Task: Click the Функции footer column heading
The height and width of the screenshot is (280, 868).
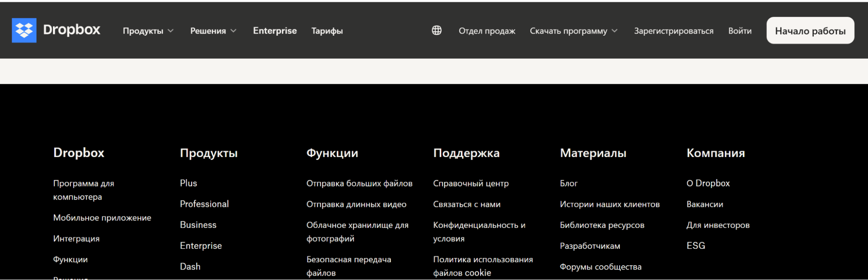Action: point(332,153)
